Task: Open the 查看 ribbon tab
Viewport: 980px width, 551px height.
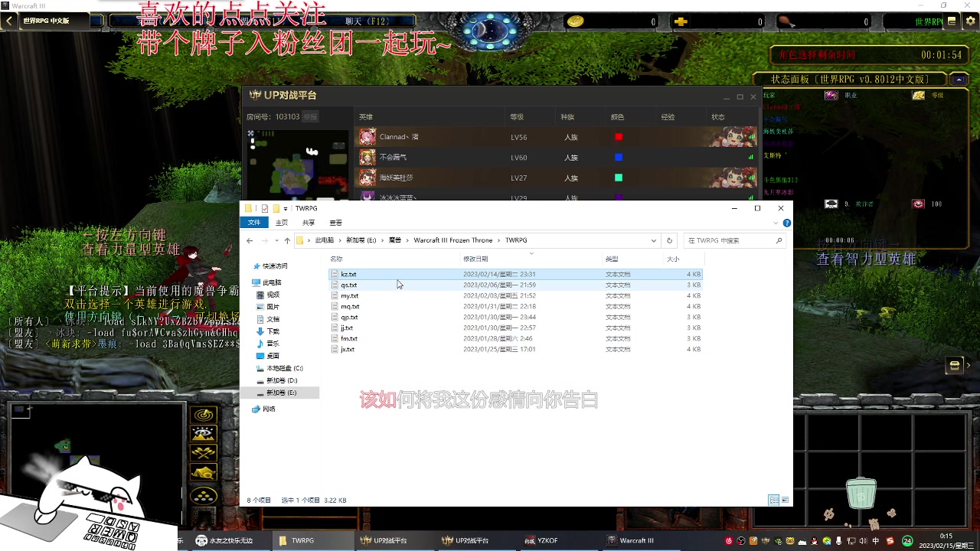Action: coord(335,223)
